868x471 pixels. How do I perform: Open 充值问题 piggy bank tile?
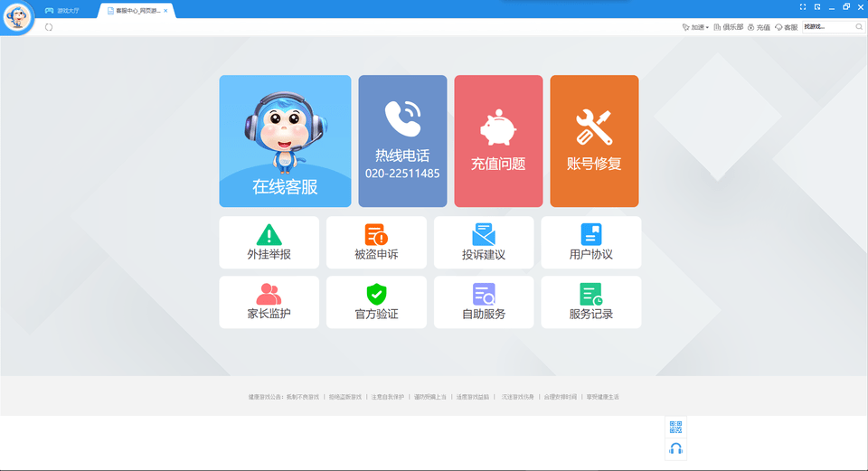pos(498,141)
